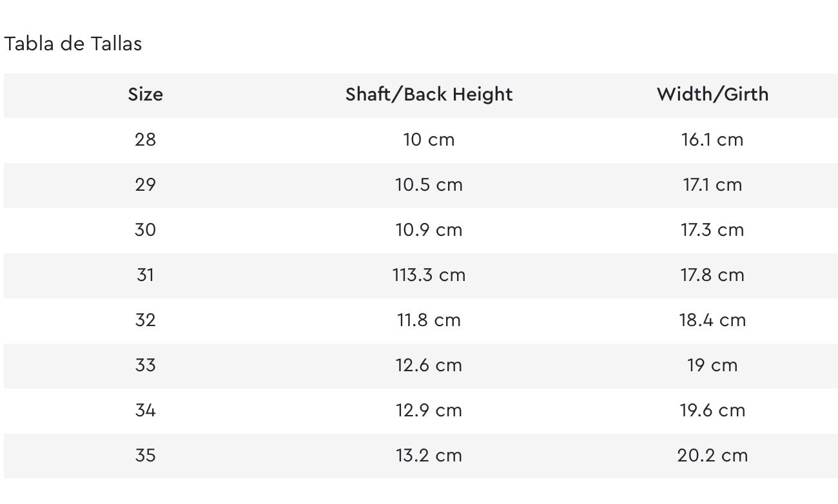Select the Shaft/Back Height column header

[429, 94]
